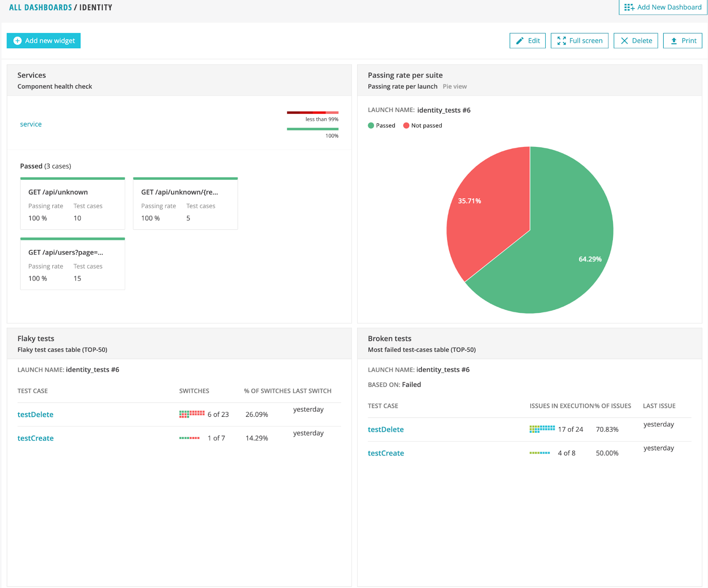
Task: Click the Delete dashboard X icon
Action: pos(624,40)
